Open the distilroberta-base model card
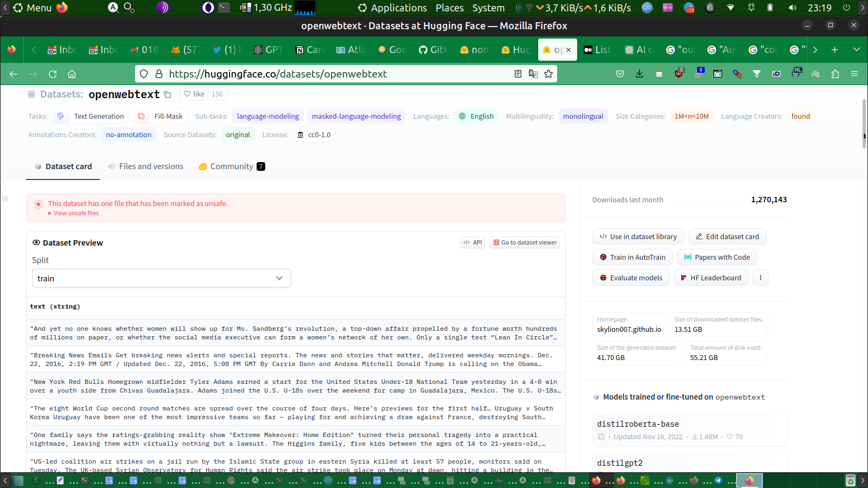Image resolution: width=868 pixels, height=488 pixels. click(x=690, y=429)
